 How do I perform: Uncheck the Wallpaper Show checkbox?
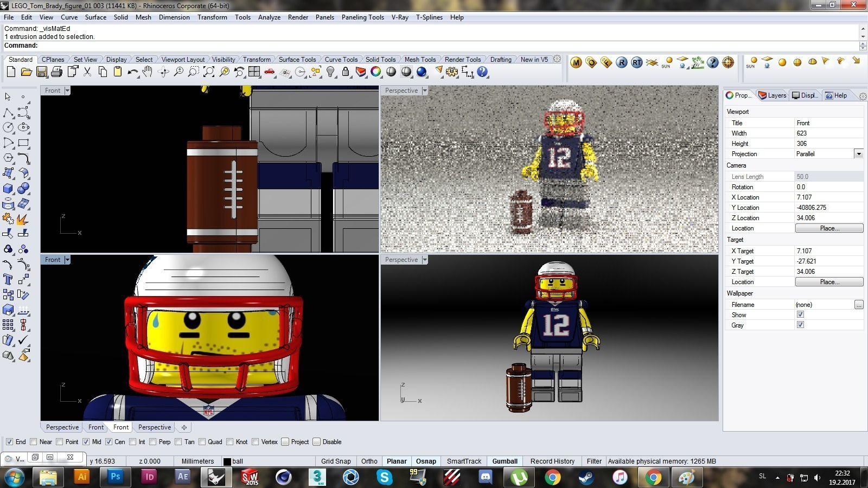[x=800, y=314]
